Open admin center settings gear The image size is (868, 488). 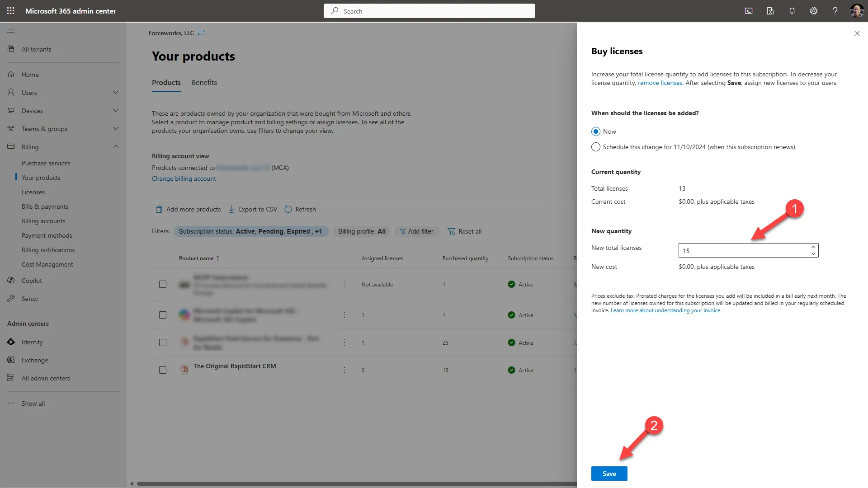(813, 11)
